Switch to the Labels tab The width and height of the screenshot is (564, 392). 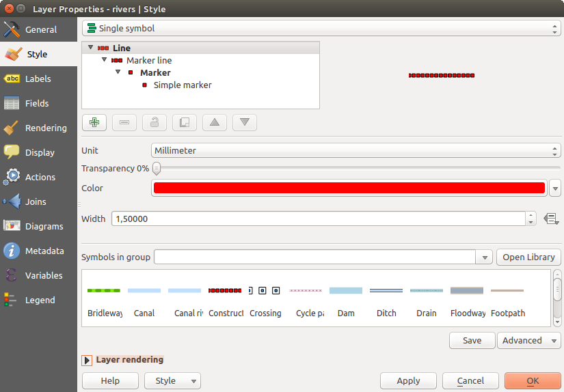point(38,79)
